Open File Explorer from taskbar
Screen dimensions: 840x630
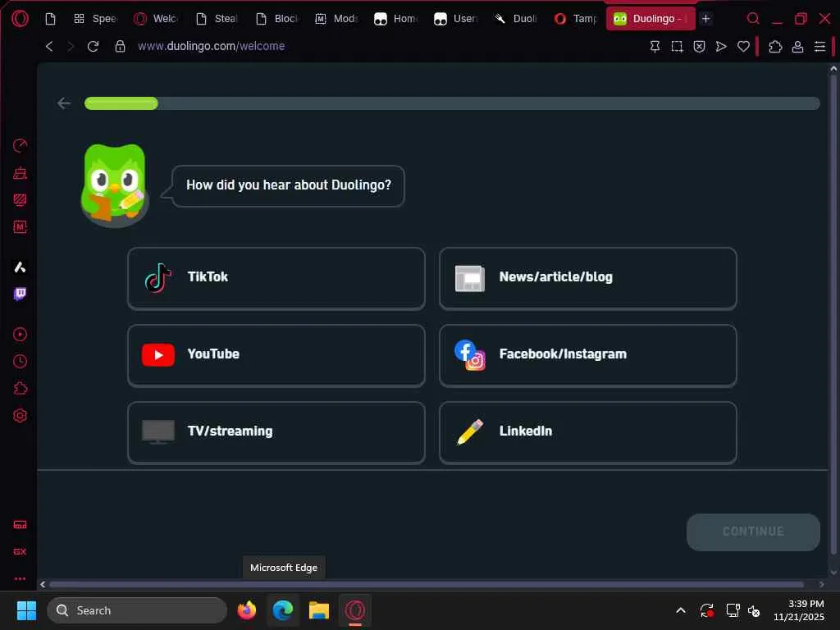[319, 610]
